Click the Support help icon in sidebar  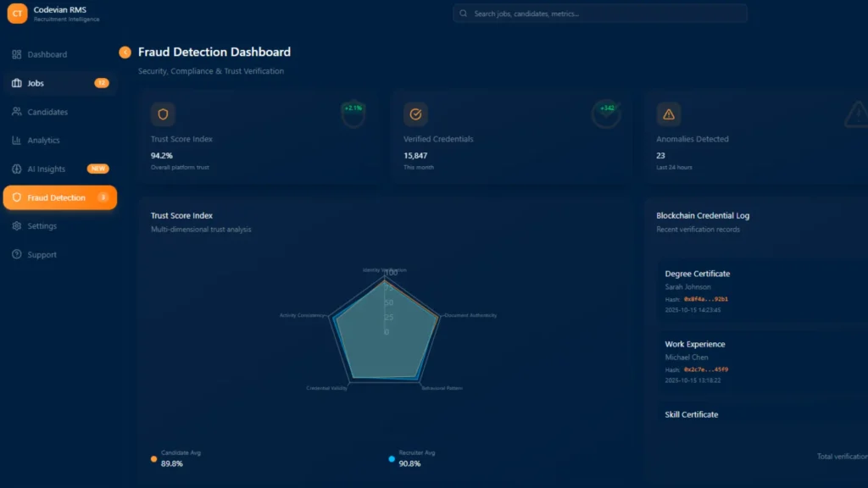tap(17, 255)
